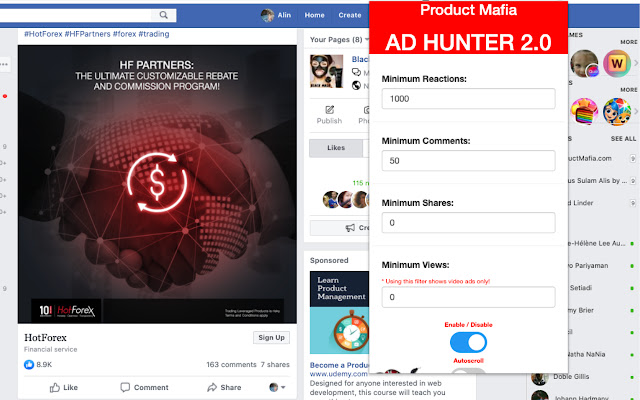This screenshot has width=640, height=400.
Task: Open the HF Partners ad image
Action: 157,184
